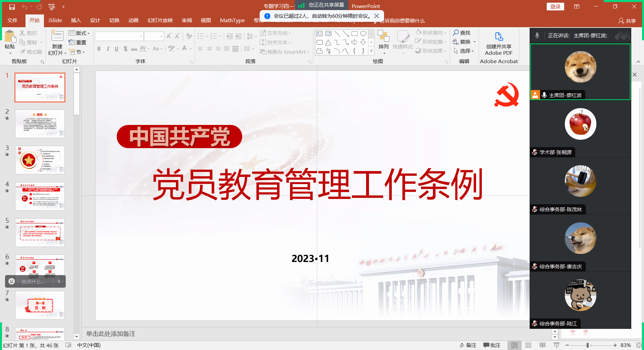The height and width of the screenshot is (350, 644).
Task: Select slide 3 thumbnail
Action: 40,160
